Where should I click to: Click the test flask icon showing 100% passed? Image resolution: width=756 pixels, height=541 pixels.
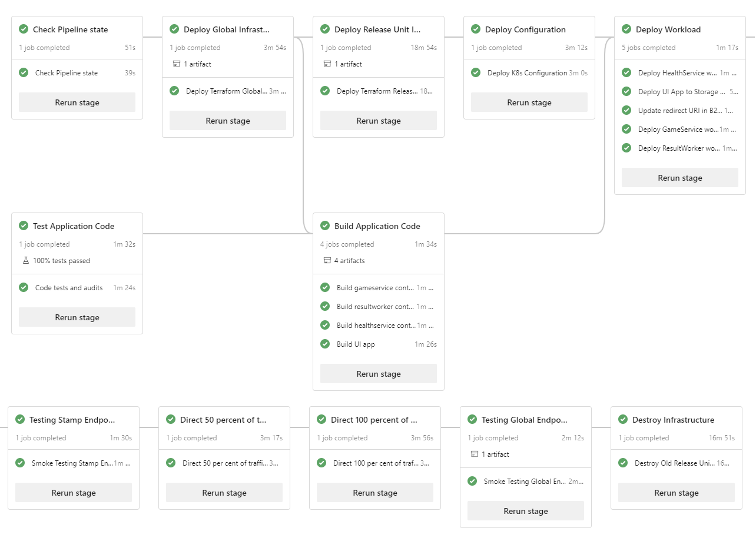tap(25, 260)
